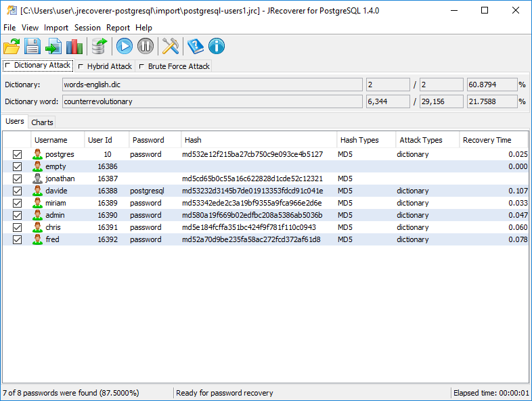Sort by Username column header

coord(58,140)
